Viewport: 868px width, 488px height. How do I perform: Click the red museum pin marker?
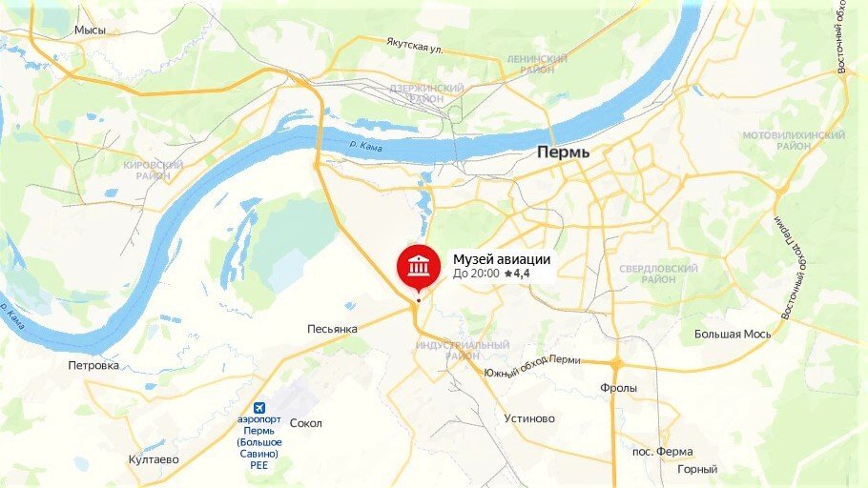coord(419,268)
